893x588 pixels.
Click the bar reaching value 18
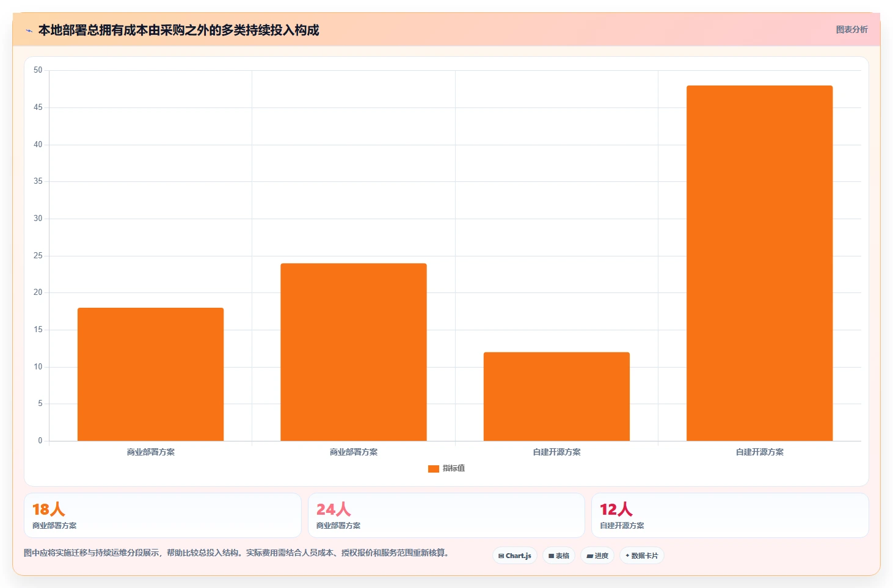(150, 374)
